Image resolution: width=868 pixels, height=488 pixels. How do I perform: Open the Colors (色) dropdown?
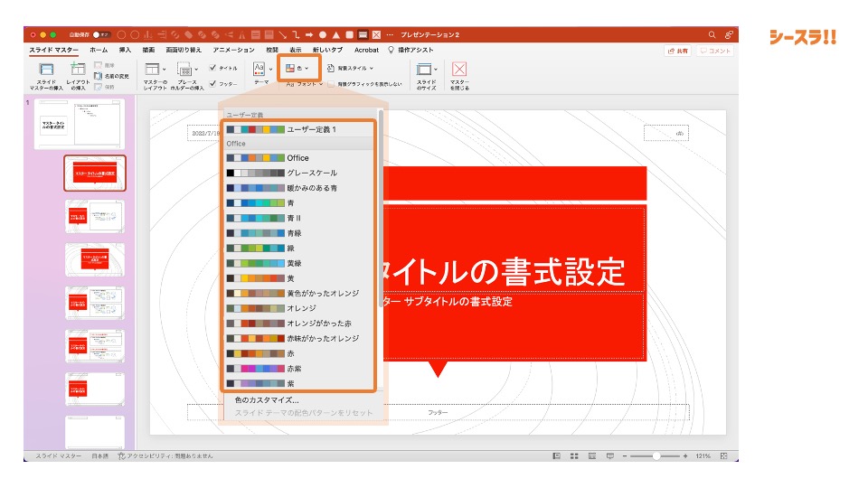(297, 68)
